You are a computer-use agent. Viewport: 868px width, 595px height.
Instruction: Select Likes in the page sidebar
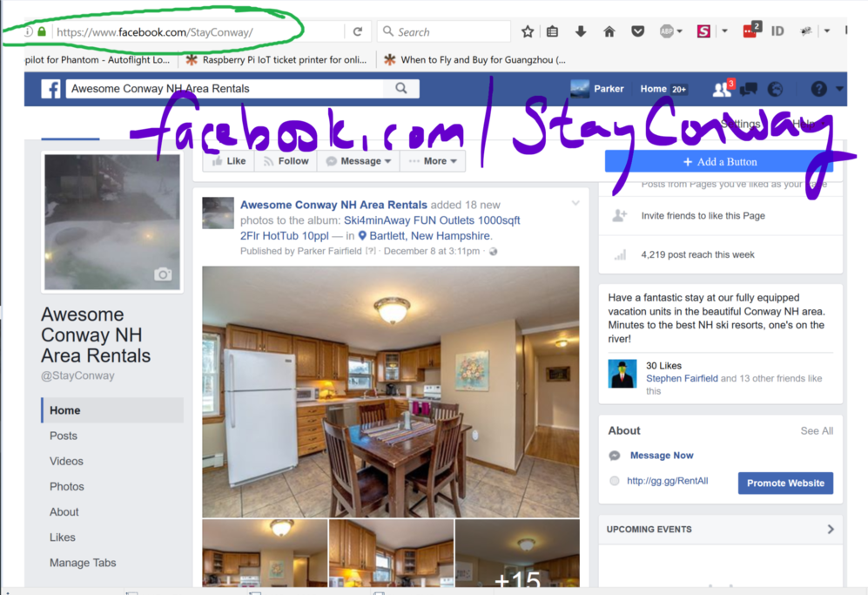[63, 538]
